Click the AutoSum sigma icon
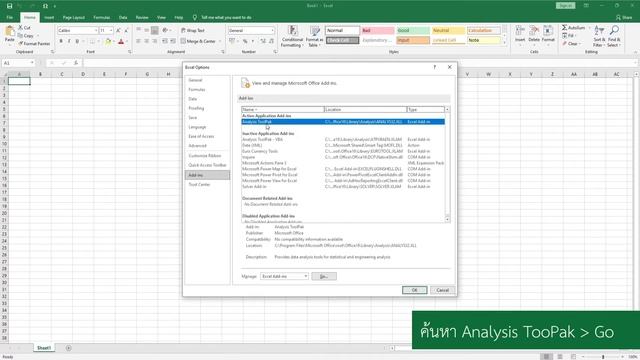The width and height of the screenshot is (640, 360). click(x=564, y=27)
